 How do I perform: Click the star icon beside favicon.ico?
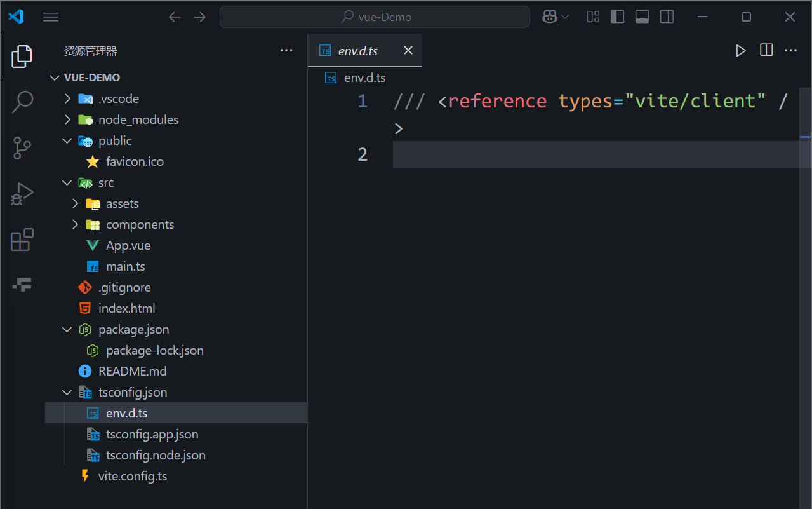[93, 161]
